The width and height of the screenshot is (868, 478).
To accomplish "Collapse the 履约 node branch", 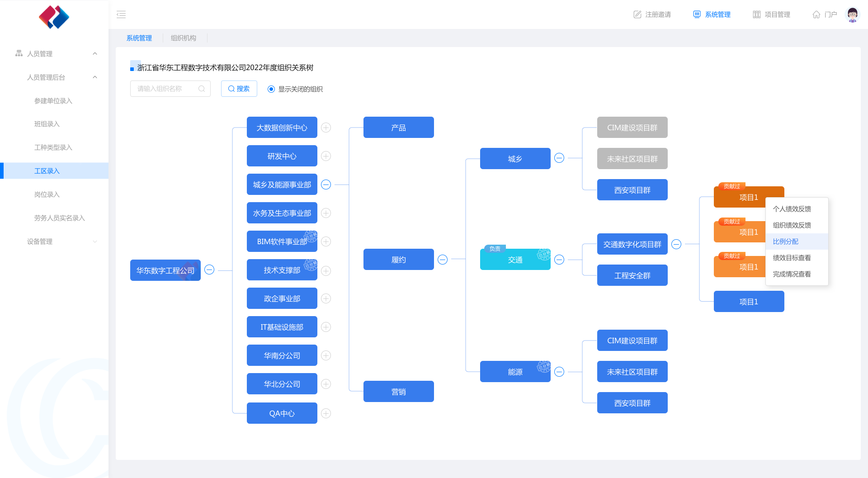I will tap(443, 260).
